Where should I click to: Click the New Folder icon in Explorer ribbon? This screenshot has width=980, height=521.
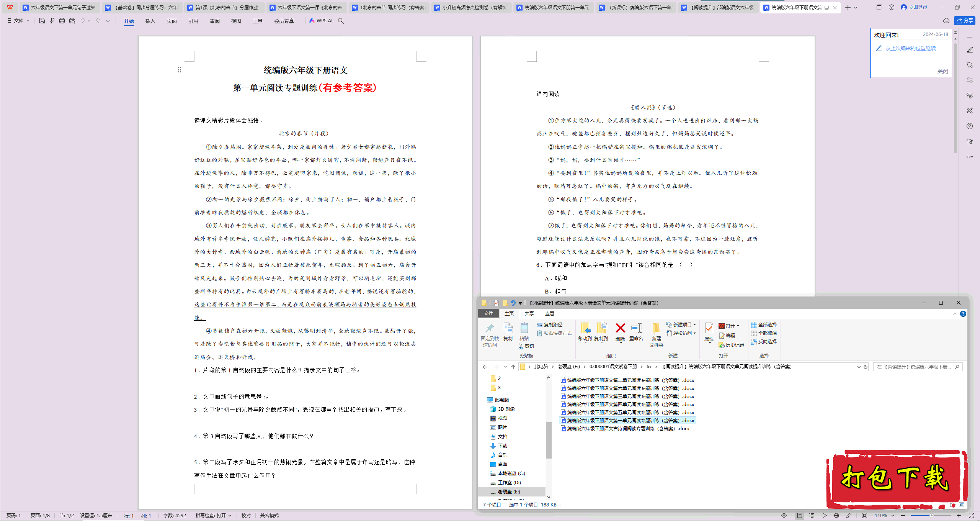[656, 334]
